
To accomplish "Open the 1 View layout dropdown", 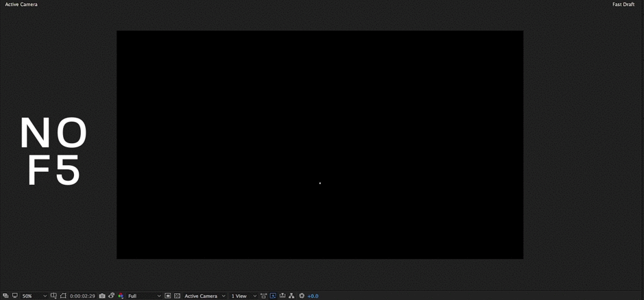I will (243, 296).
